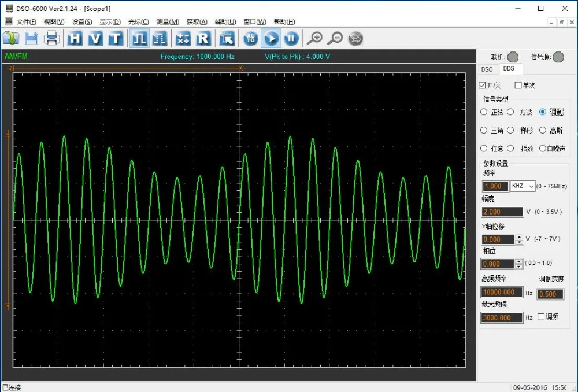Open the 设置(S) menu
This screenshot has height=392, width=578.
tap(82, 22)
